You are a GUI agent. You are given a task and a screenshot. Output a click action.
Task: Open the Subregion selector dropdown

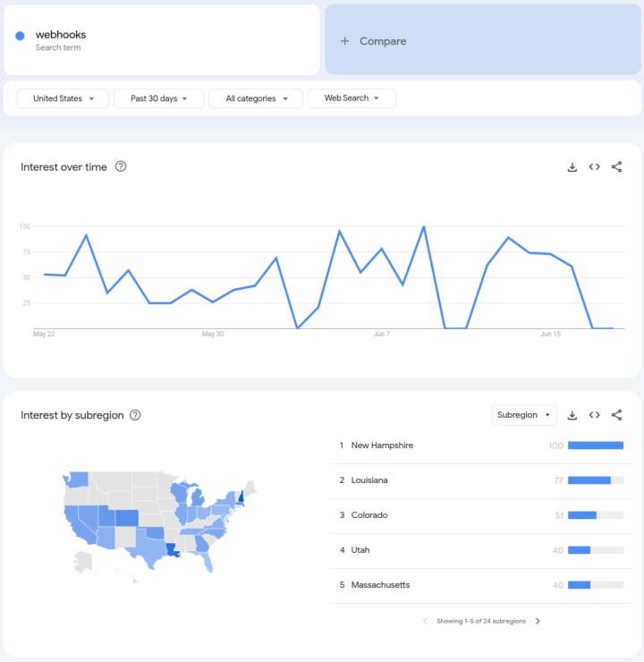[524, 415]
